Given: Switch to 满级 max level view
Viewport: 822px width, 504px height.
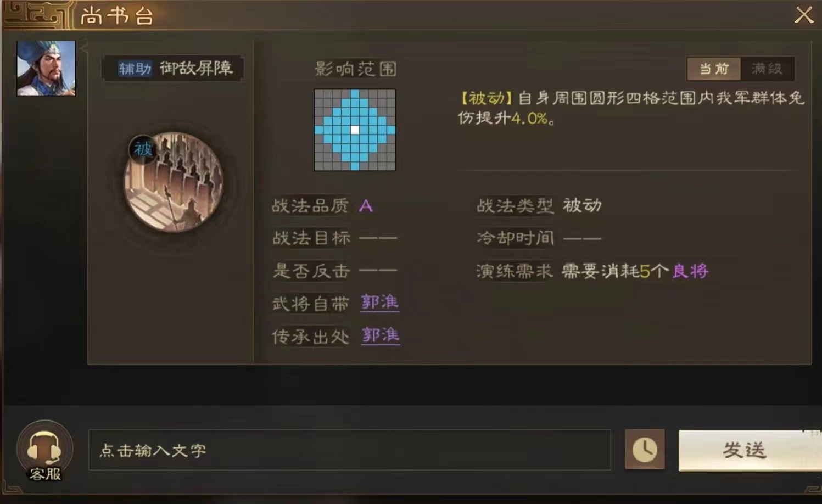Looking at the screenshot, I should click(767, 69).
